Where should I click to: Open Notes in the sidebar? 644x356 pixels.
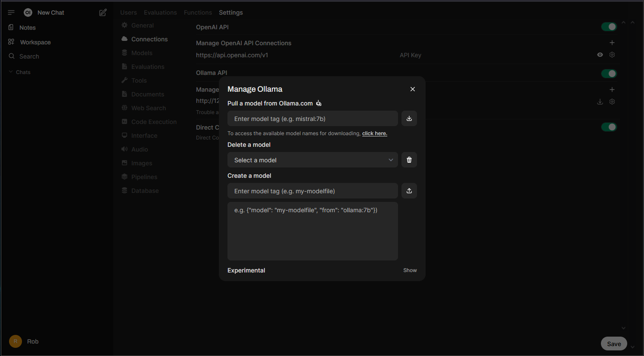coord(28,28)
